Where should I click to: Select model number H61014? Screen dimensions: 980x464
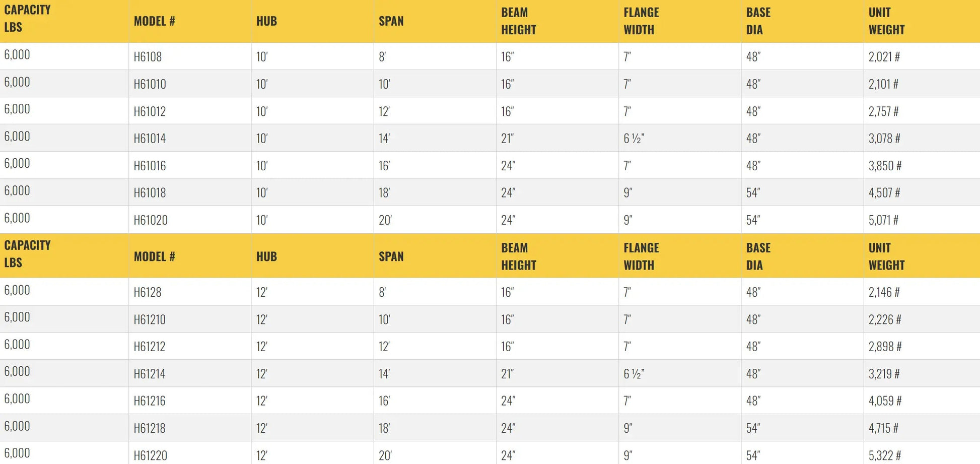click(x=150, y=139)
